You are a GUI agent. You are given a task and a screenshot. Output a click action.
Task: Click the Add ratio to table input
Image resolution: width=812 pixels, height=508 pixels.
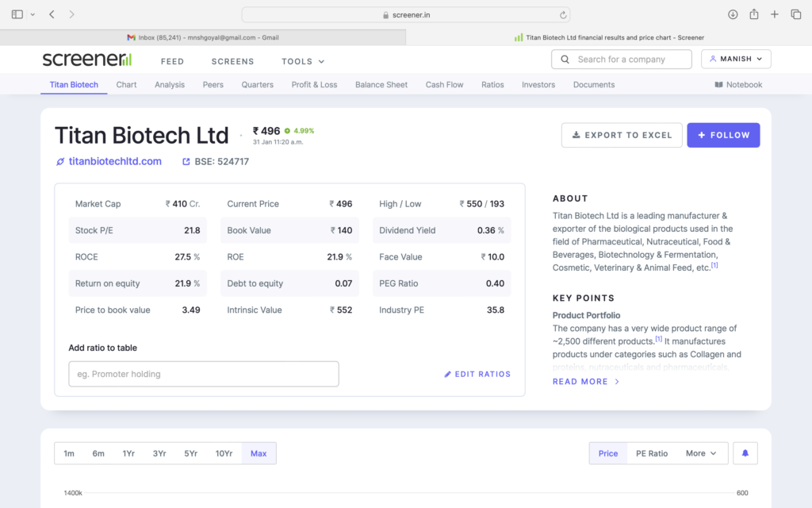(x=204, y=374)
